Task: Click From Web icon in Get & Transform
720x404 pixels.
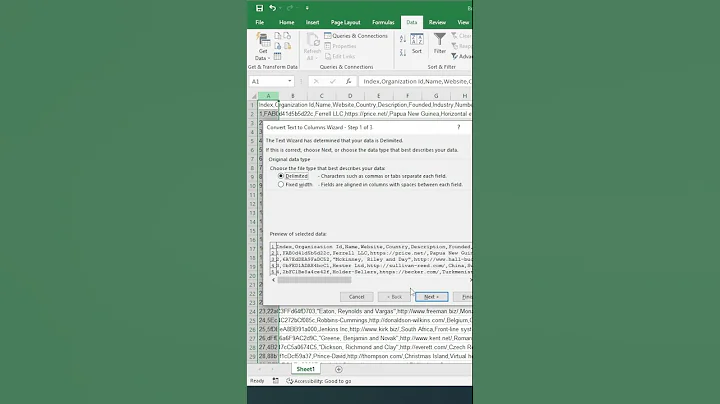Action: [277, 46]
